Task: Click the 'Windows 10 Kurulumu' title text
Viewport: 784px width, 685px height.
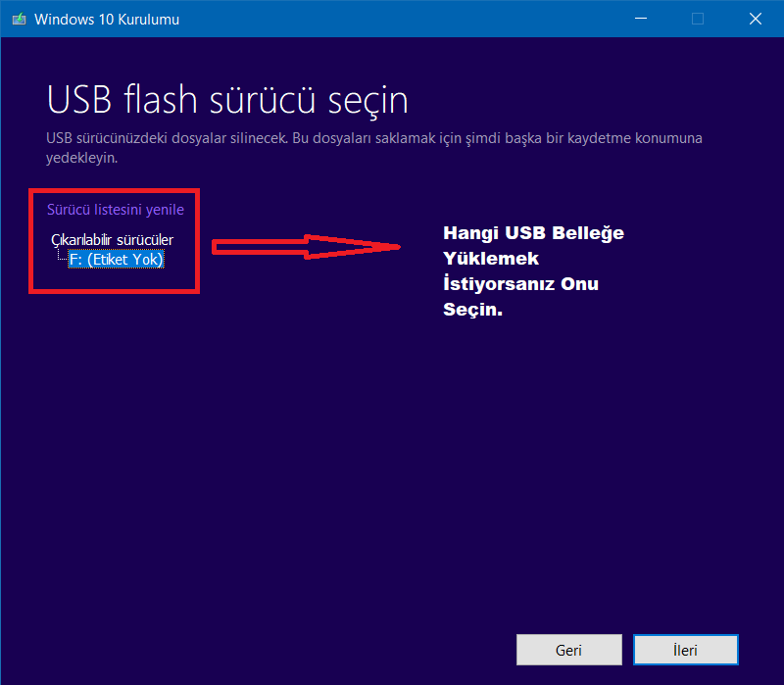Action: (x=107, y=20)
